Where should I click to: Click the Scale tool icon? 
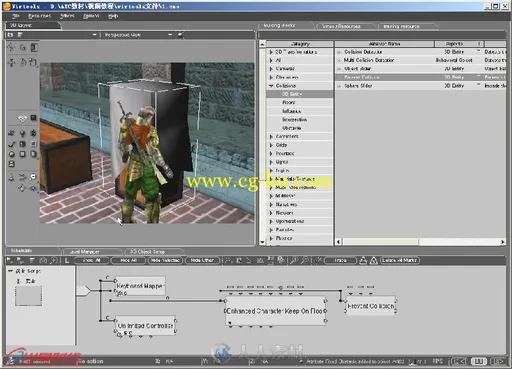33,62
